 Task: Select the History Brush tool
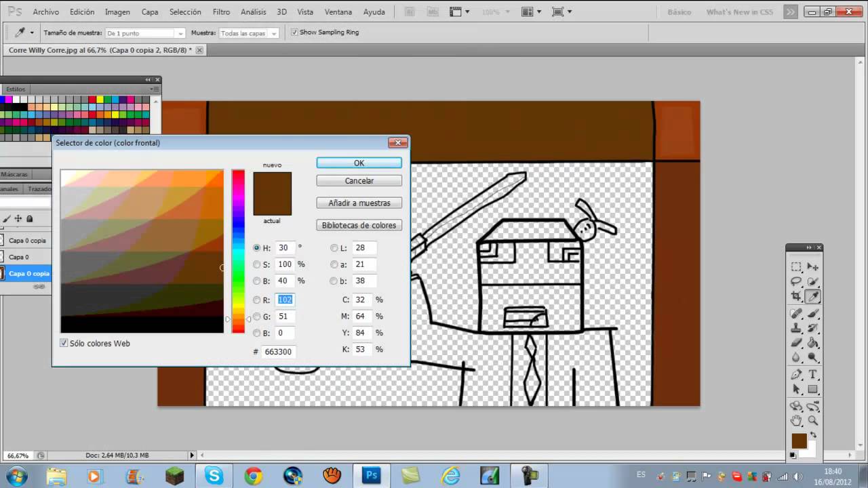(x=813, y=328)
